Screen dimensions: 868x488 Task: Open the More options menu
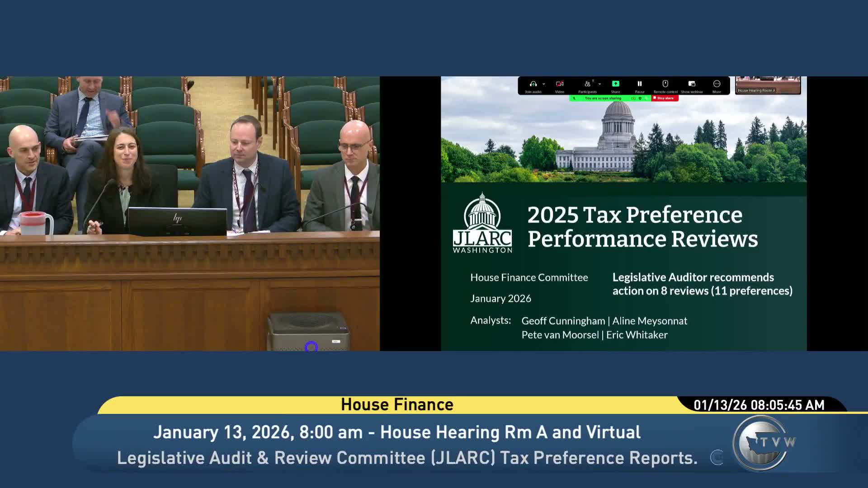[x=717, y=84]
